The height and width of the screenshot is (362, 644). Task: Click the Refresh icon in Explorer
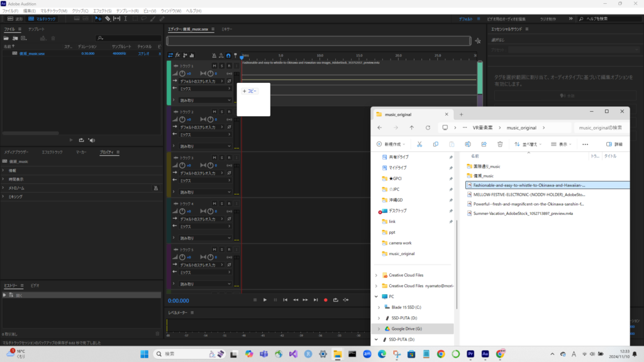pyautogui.click(x=428, y=127)
